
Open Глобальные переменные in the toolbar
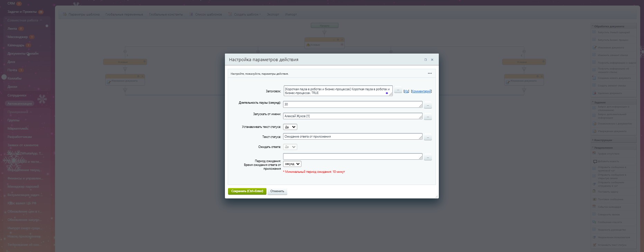tap(124, 15)
